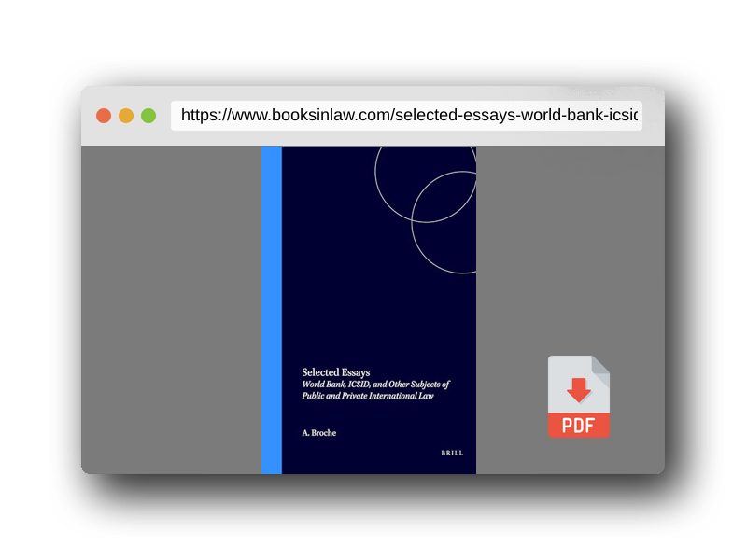Click the booksinlaw.com URL address bar
This screenshot has width=747, height=560.
click(x=406, y=116)
